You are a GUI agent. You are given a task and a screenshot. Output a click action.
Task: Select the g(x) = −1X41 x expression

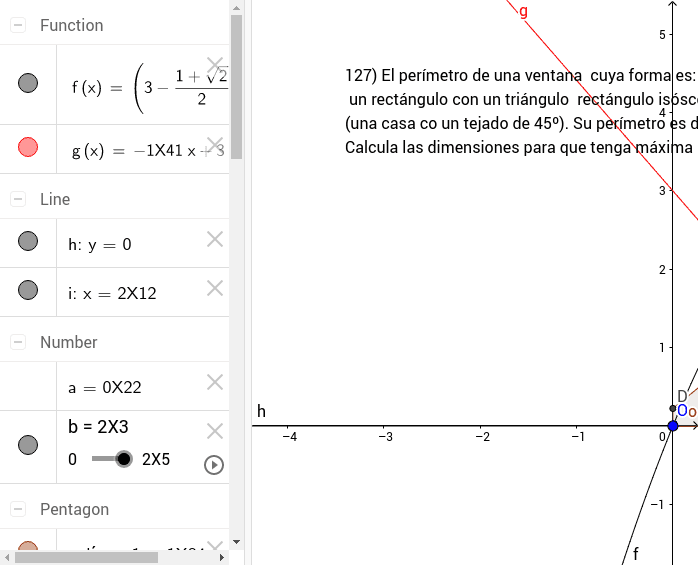tap(148, 151)
